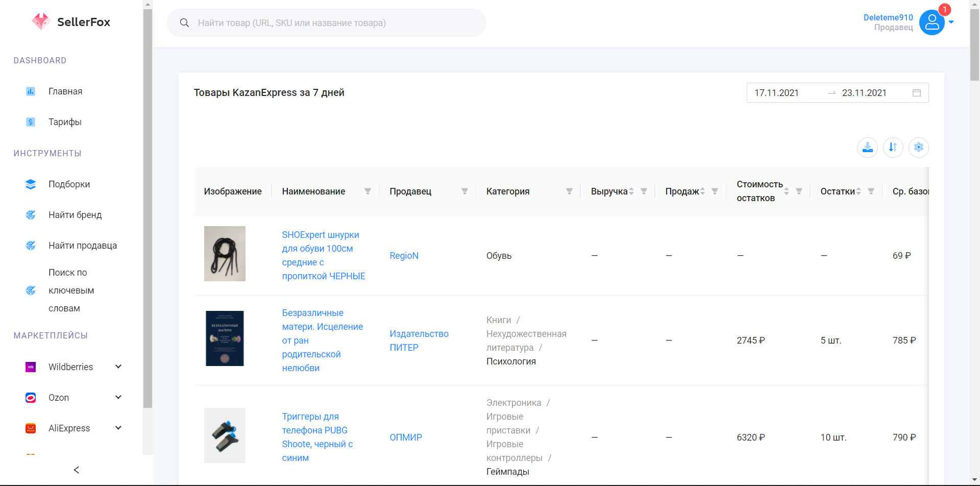Open Подборки tool
This screenshot has height=486, width=980.
pyautogui.click(x=69, y=184)
